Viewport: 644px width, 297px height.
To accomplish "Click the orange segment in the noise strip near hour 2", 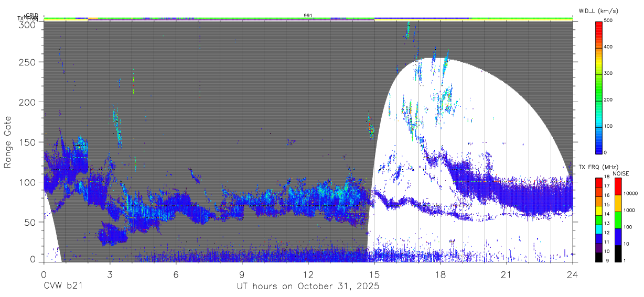I will (x=92, y=18).
